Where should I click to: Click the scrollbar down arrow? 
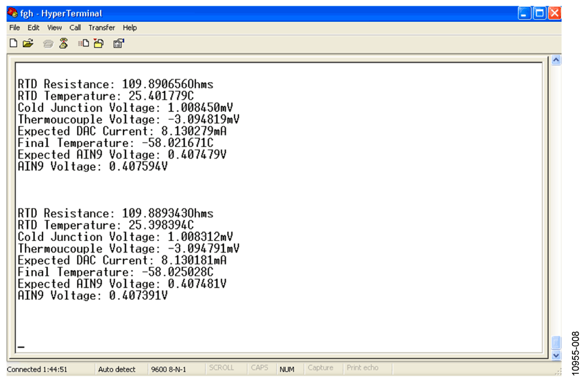pyautogui.click(x=556, y=355)
